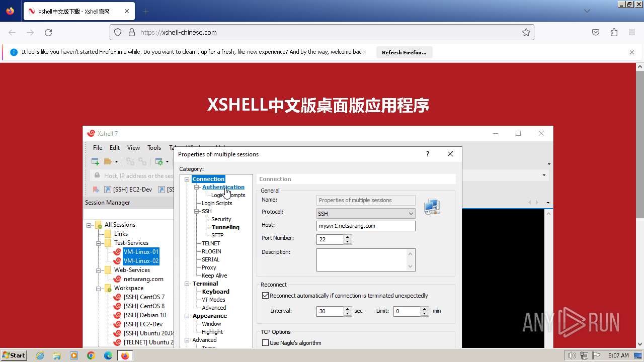Open Windows Explorer from the taskbar
Viewport: 644px width, 362px height.
(x=57, y=355)
